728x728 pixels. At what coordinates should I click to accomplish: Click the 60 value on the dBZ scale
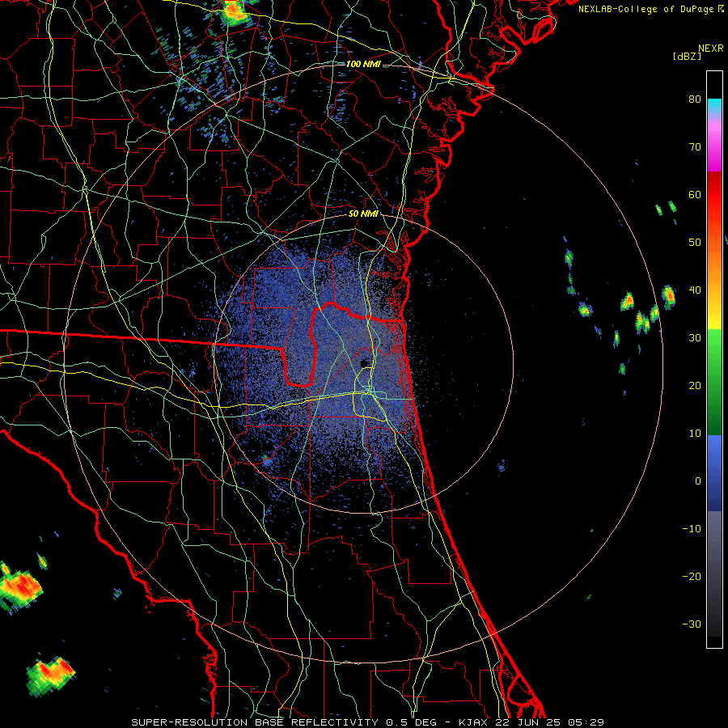point(695,194)
